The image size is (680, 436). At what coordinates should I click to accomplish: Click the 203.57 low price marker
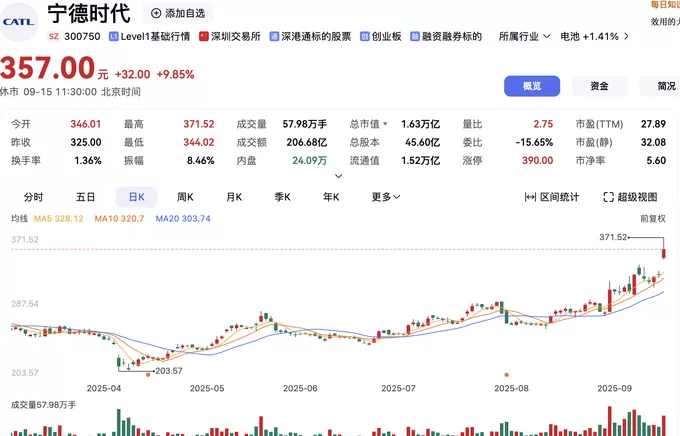tap(169, 371)
